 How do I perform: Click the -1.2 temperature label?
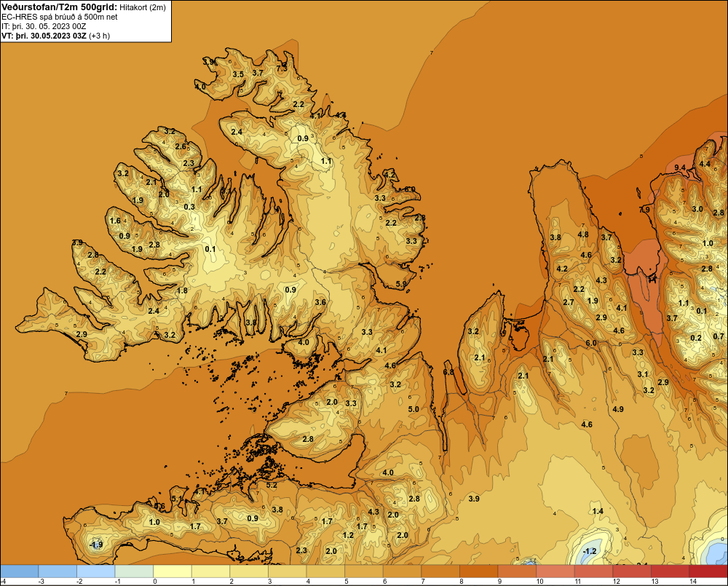tap(589, 551)
